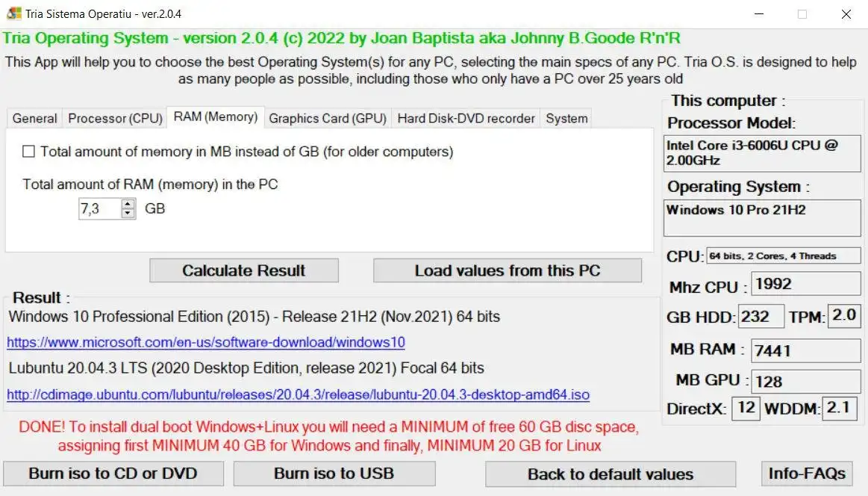Click the red DONE dual boot message
This screenshot has width=868, height=496.
329,436
